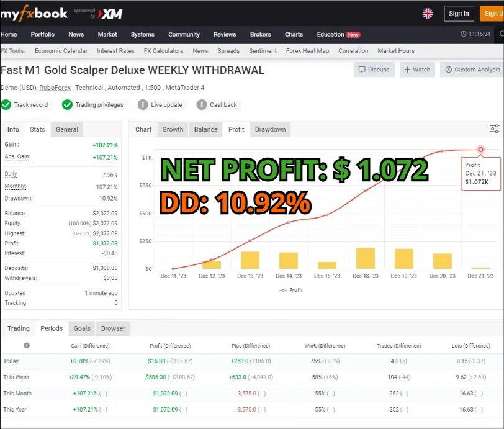Click the Abs. Gain label

17,156
